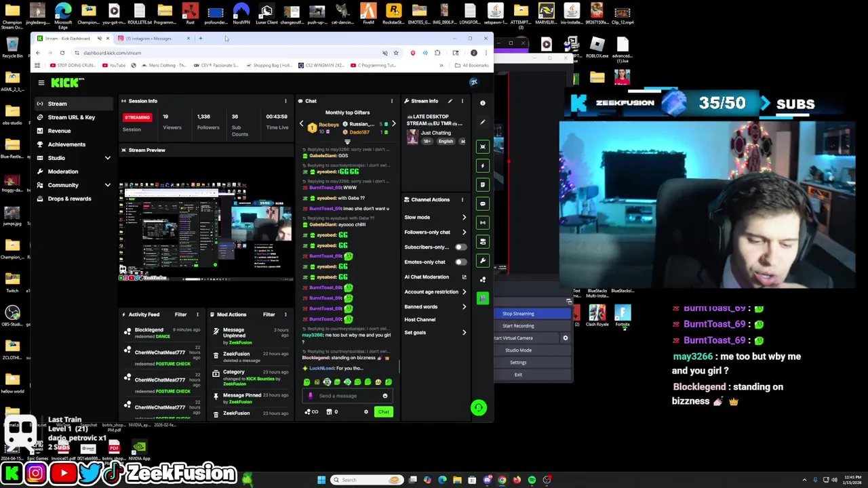Edit stream info with the pencil icon
The width and height of the screenshot is (868, 488).
[450, 101]
